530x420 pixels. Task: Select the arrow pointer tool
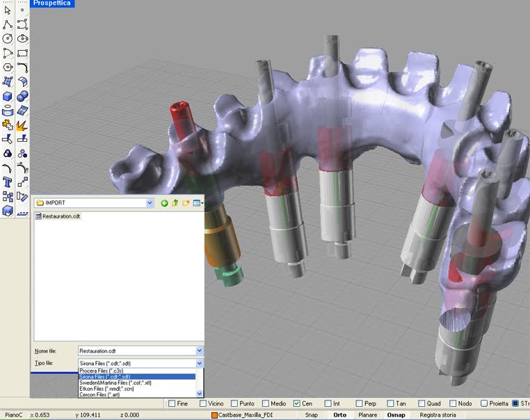(x=8, y=10)
